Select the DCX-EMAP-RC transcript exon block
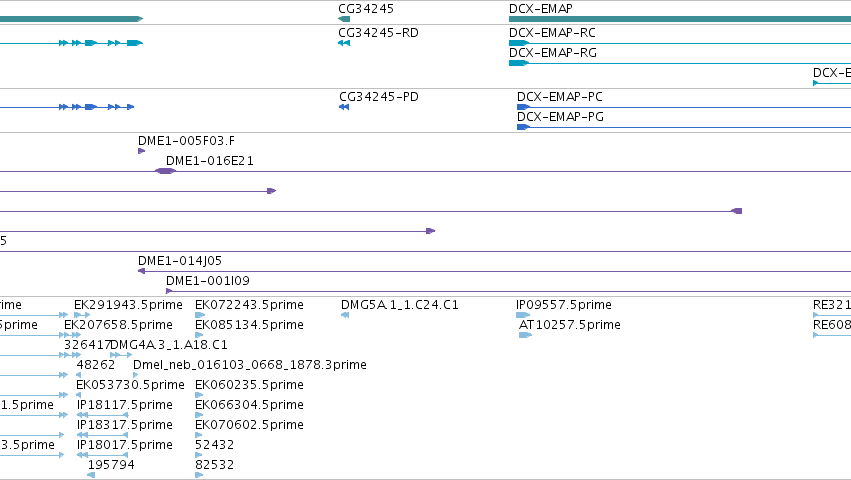851x480 pixels. (x=518, y=43)
